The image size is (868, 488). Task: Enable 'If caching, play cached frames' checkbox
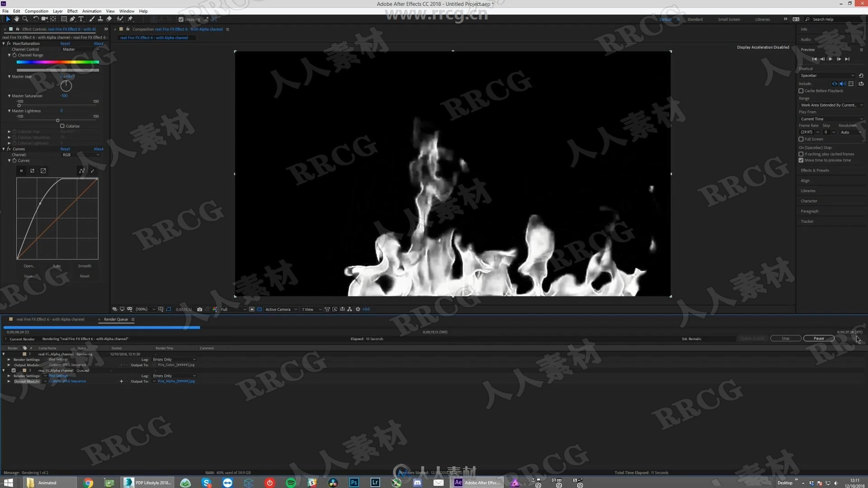click(x=801, y=154)
